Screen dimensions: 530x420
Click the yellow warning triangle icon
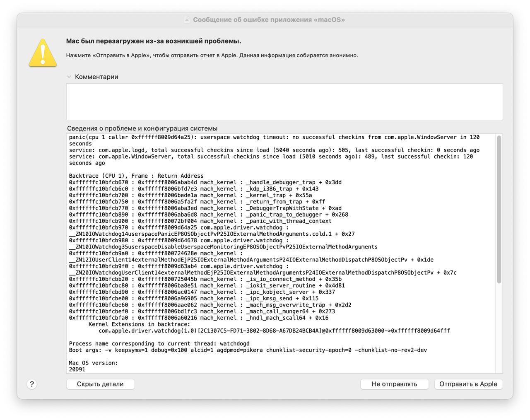pyautogui.click(x=43, y=53)
